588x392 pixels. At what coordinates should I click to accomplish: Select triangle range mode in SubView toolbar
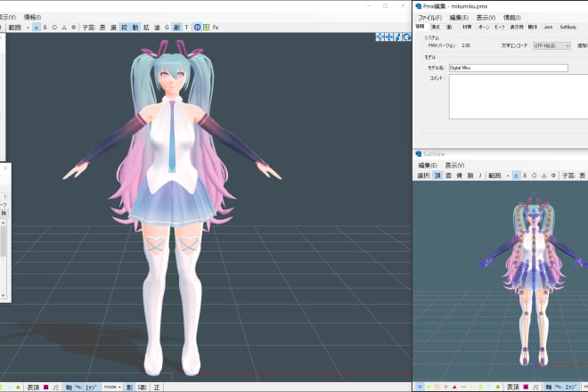click(x=543, y=176)
